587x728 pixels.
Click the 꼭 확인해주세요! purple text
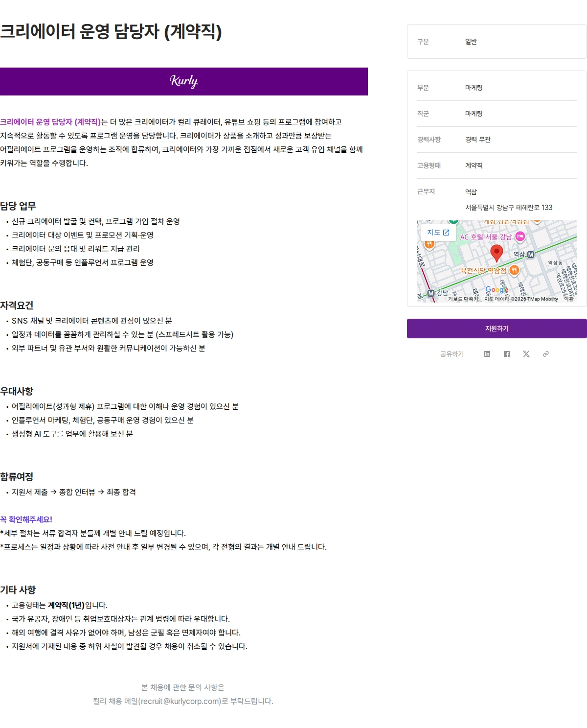click(26, 519)
